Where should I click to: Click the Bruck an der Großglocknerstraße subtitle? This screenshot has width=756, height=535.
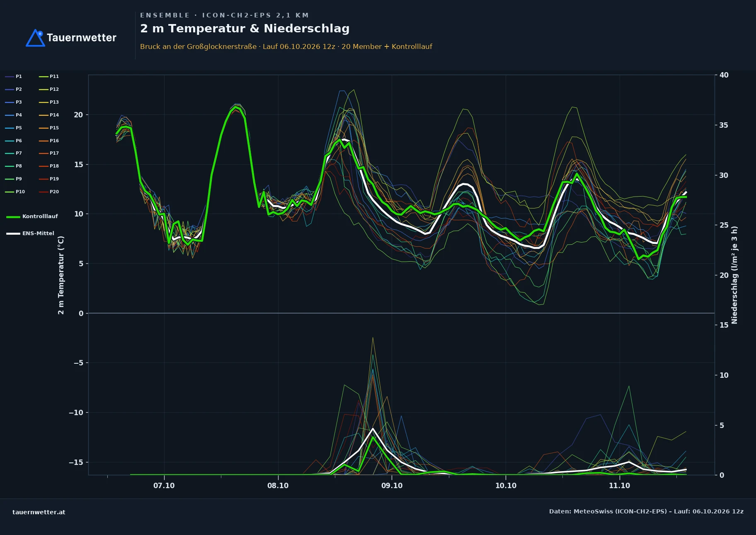(x=286, y=46)
